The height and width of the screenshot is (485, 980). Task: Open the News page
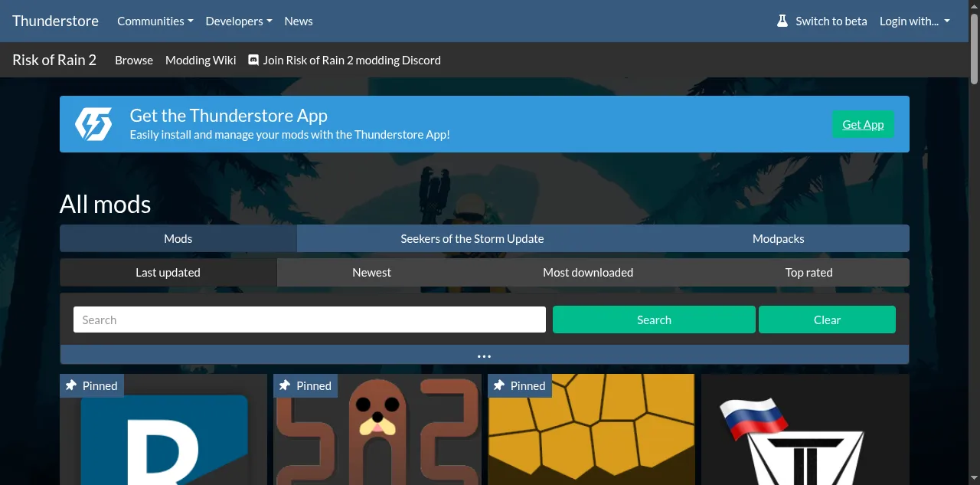coord(299,21)
